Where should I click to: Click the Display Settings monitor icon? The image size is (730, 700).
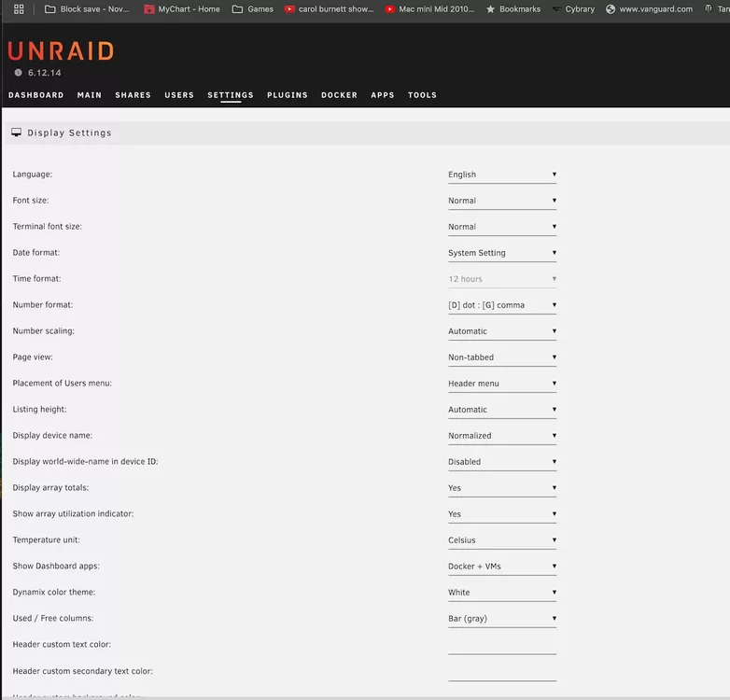(16, 133)
